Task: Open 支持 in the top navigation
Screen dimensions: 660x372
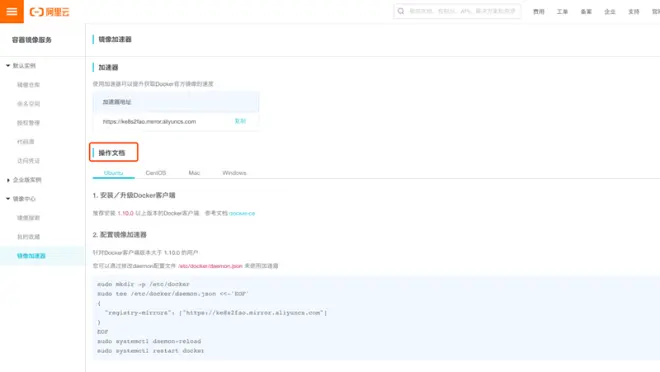Action: tap(634, 12)
